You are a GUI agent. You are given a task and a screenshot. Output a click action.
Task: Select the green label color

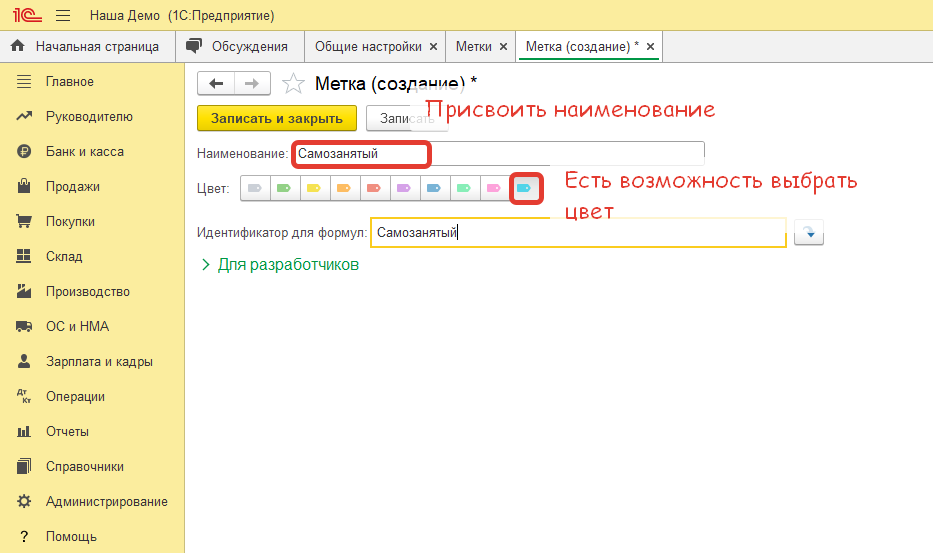coord(284,188)
